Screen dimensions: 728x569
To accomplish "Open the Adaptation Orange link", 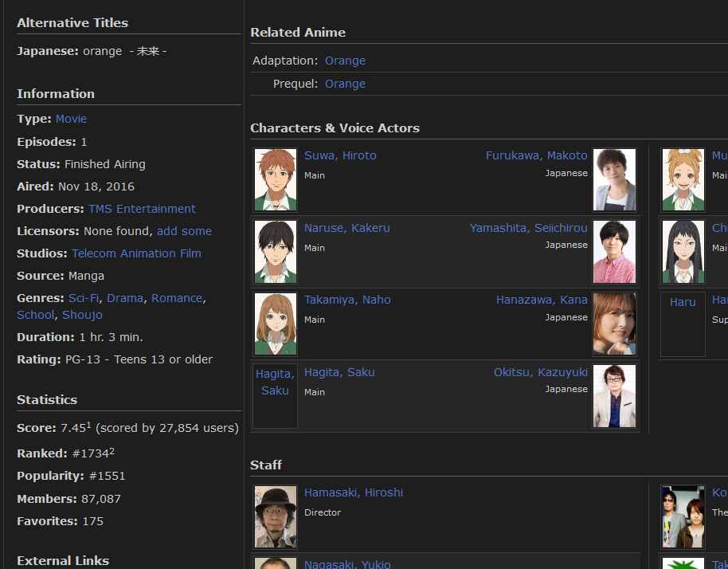I will pyautogui.click(x=345, y=61).
